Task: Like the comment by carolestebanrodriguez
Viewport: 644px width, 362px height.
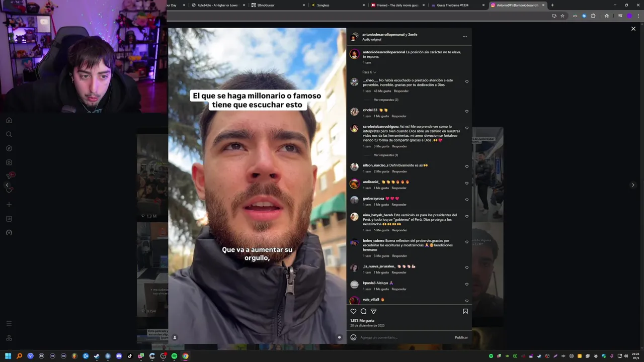Action: 466,128
